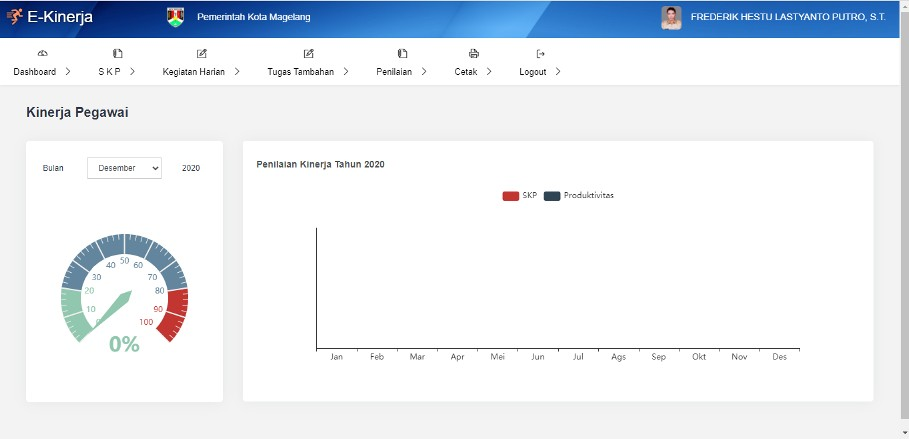
Task: Click the Kegiatan Harian edit icon
Action: 201,53
